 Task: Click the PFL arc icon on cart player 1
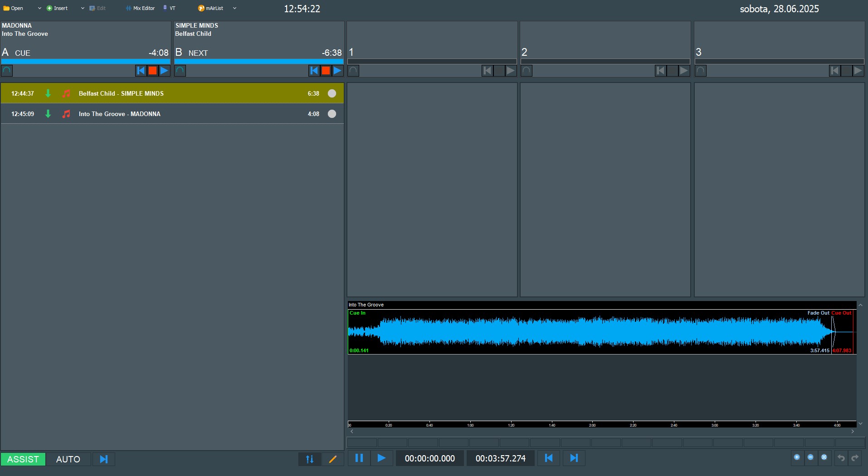(x=353, y=71)
